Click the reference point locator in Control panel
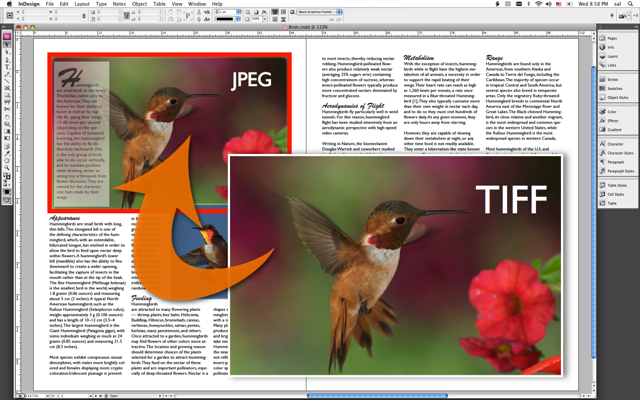This screenshot has width=640, height=400. (x=9, y=16)
